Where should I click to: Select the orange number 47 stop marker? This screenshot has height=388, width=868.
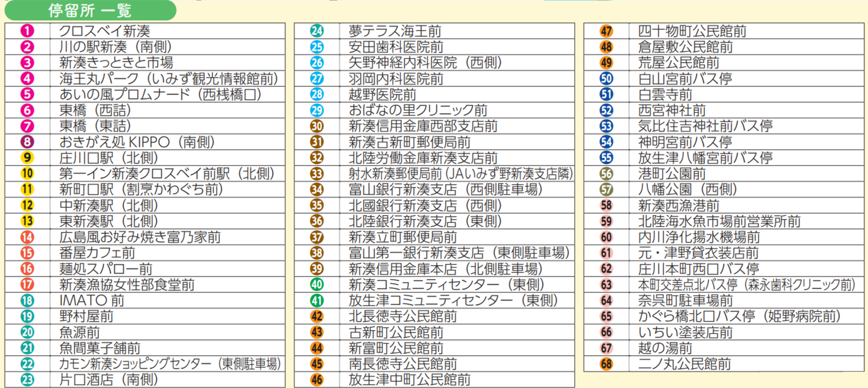[606, 31]
